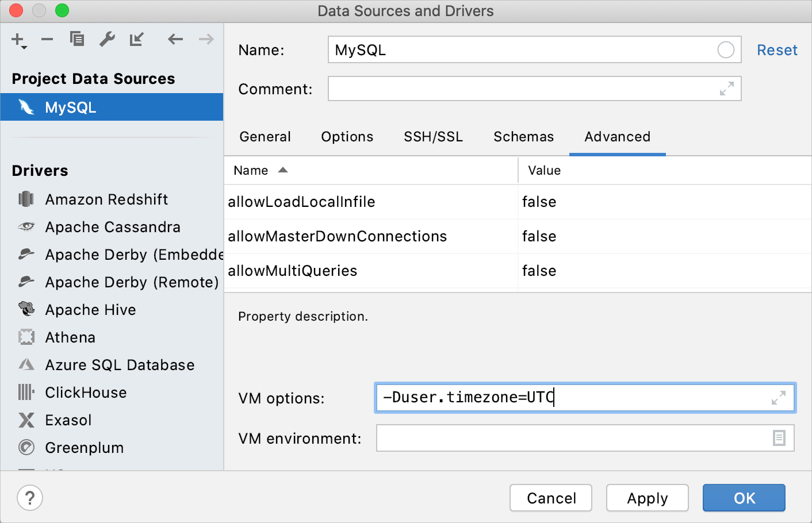Open VM environment variables editor icon
Image resolution: width=812 pixels, height=523 pixels.
click(779, 438)
